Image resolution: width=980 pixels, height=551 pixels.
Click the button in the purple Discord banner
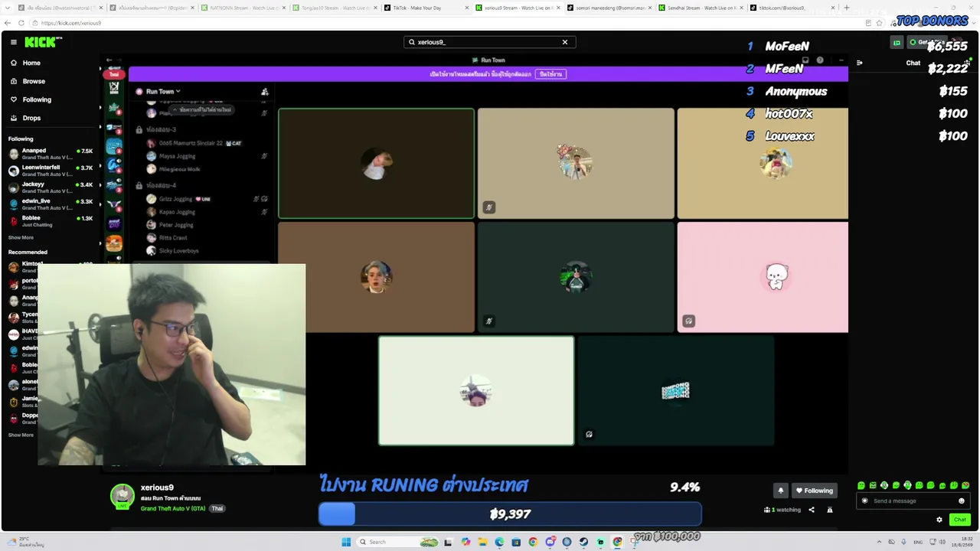pos(550,74)
